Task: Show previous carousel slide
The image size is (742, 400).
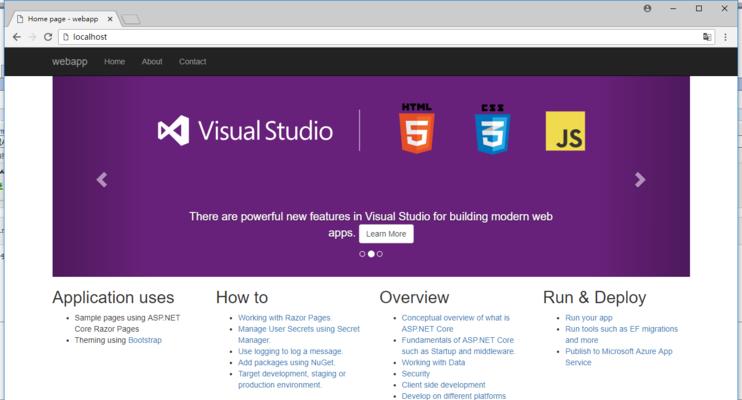Action: pos(102,180)
